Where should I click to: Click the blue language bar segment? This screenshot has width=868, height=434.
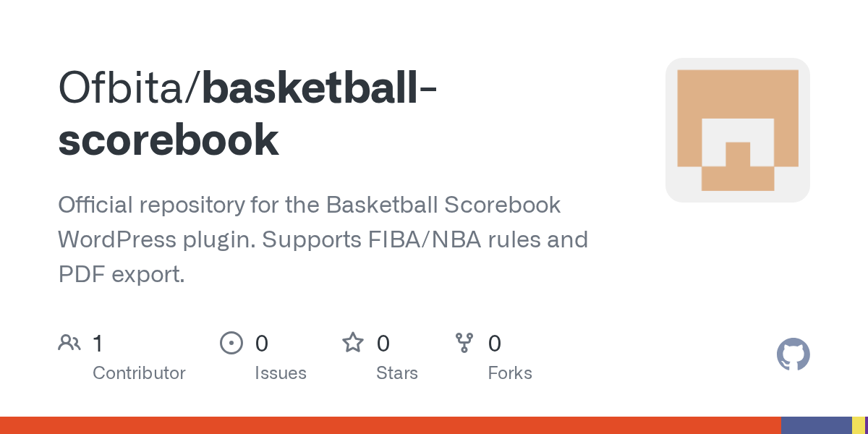point(816,425)
